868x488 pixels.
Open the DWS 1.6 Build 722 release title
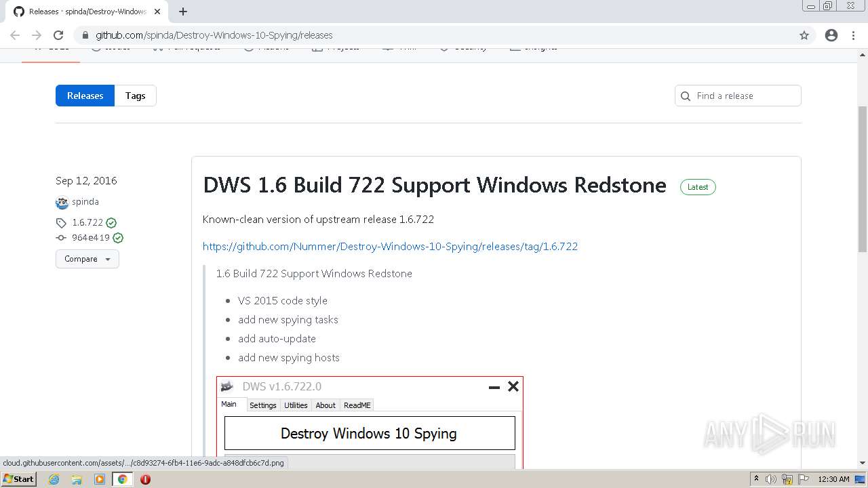(435, 185)
